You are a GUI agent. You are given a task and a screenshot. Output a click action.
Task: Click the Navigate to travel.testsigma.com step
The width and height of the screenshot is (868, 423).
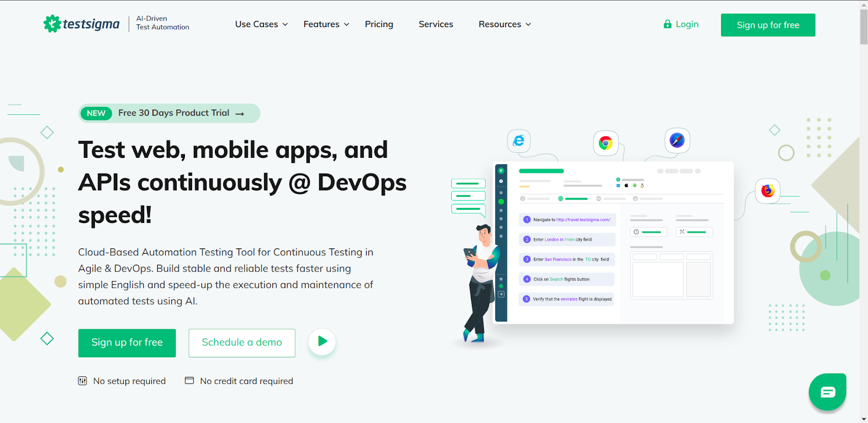[567, 220]
